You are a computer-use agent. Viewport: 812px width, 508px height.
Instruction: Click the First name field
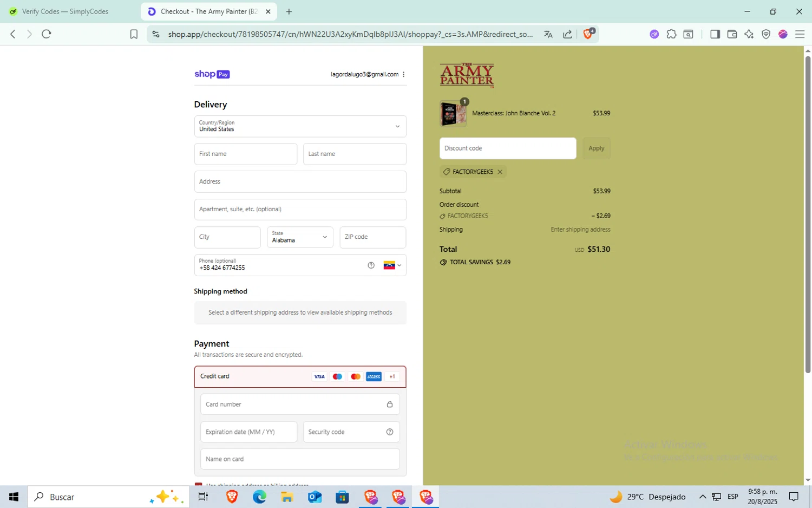pyautogui.click(x=246, y=154)
